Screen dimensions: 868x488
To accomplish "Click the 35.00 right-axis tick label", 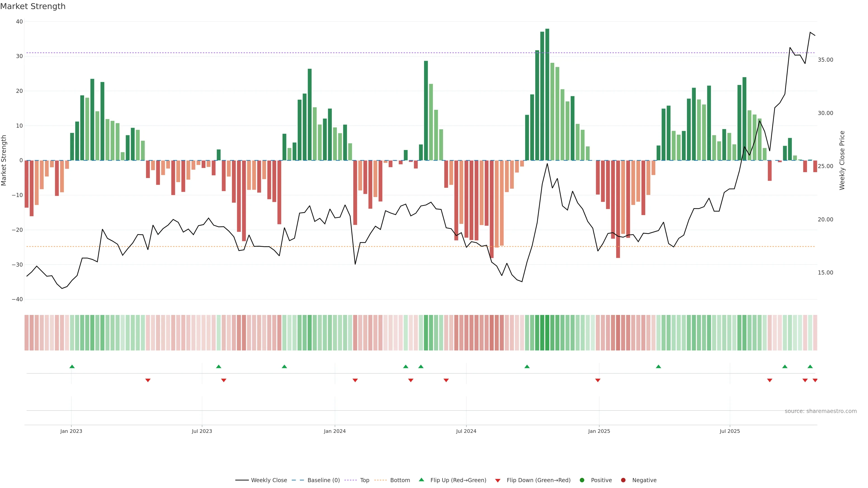I will (x=825, y=60).
